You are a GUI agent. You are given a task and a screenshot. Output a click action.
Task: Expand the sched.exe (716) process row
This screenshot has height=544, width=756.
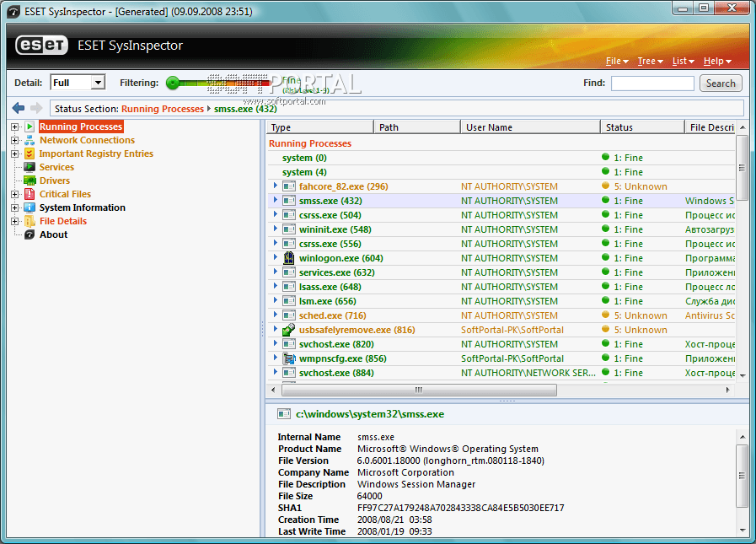[276, 315]
